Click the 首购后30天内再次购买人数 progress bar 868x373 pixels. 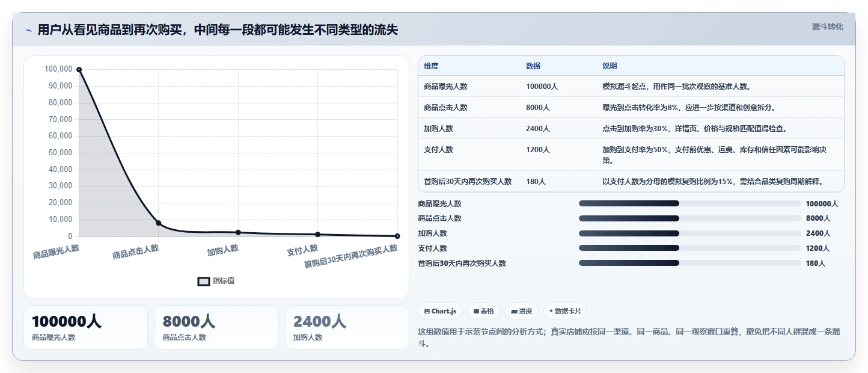(x=690, y=263)
